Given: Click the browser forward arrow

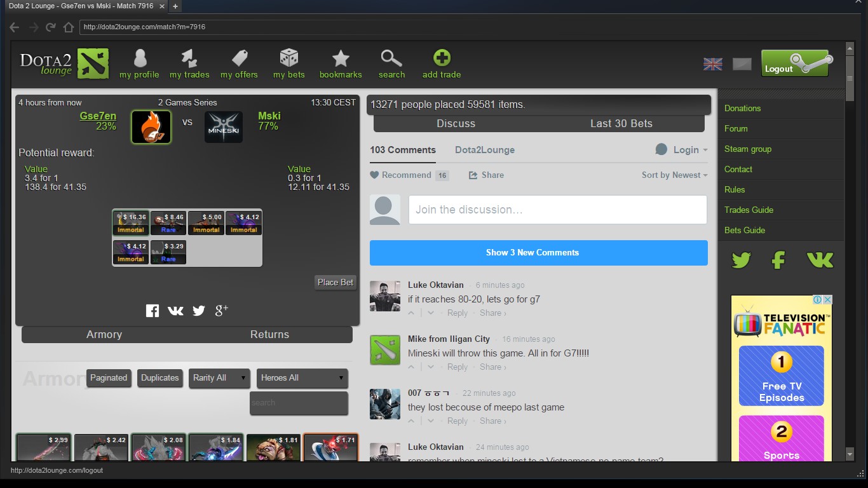Looking at the screenshot, I should [34, 27].
